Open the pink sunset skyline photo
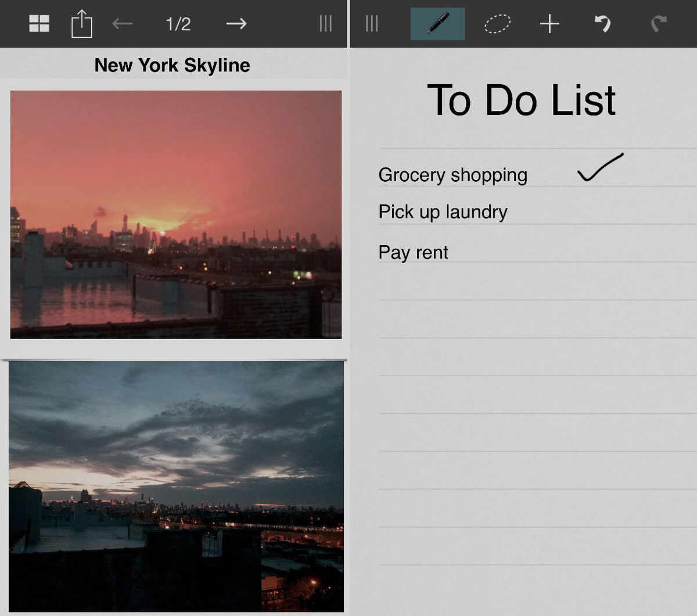697x616 pixels. click(x=175, y=214)
